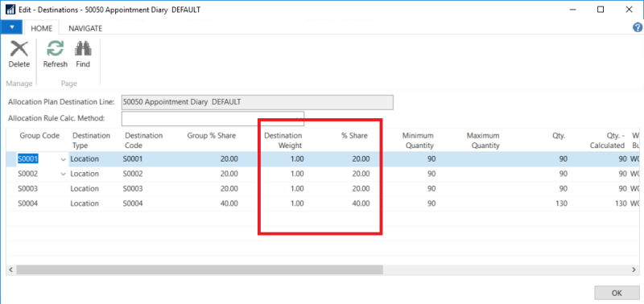The width and height of the screenshot is (644, 304).
Task: Click Group % Share value 40.00
Action: coord(229,203)
